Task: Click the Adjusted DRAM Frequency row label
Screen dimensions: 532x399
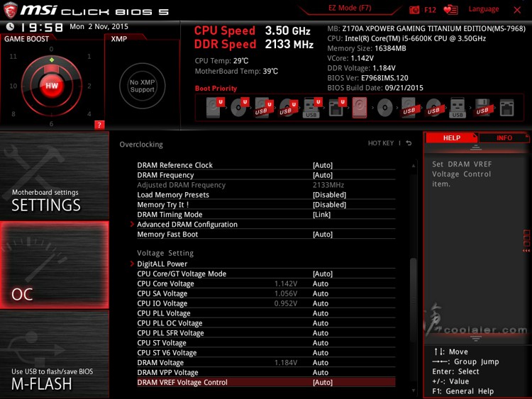Action: point(181,185)
